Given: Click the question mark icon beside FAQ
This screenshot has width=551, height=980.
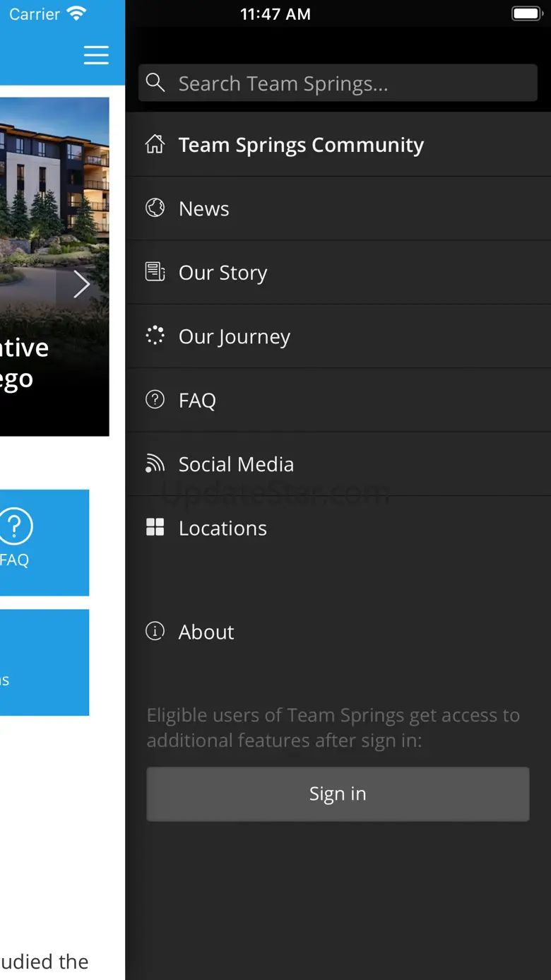Looking at the screenshot, I should click(x=155, y=400).
